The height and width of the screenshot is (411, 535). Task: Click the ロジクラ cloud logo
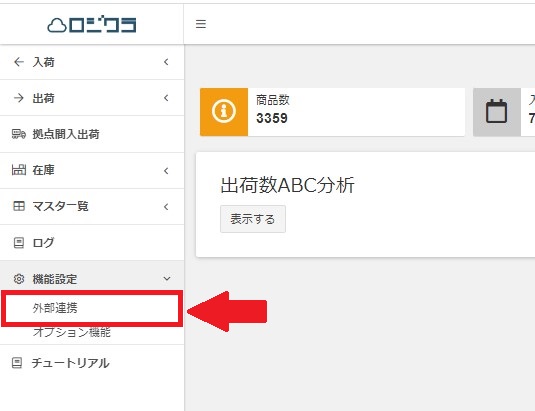(x=91, y=25)
